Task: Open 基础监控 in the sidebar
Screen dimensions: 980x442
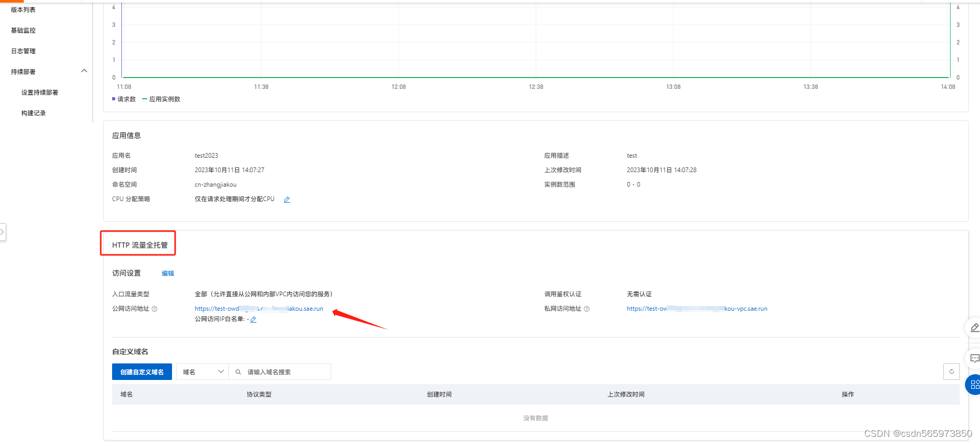Action: pos(23,31)
